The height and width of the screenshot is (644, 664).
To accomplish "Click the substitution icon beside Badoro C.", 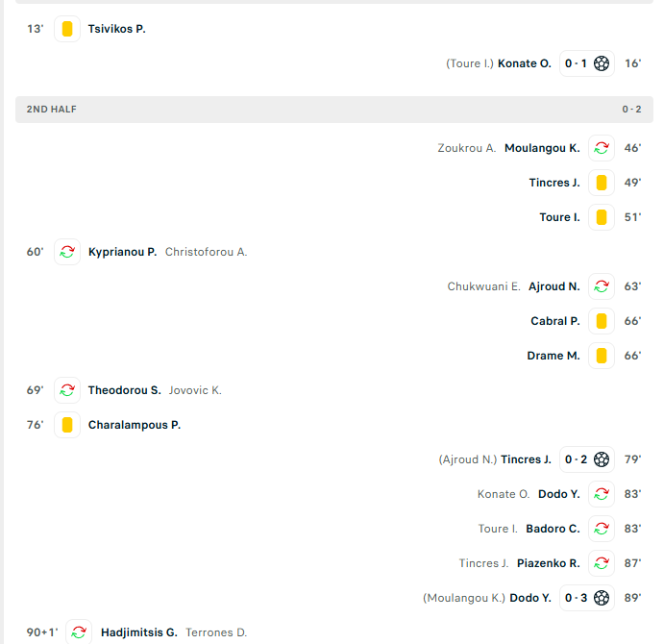I will [x=602, y=529].
